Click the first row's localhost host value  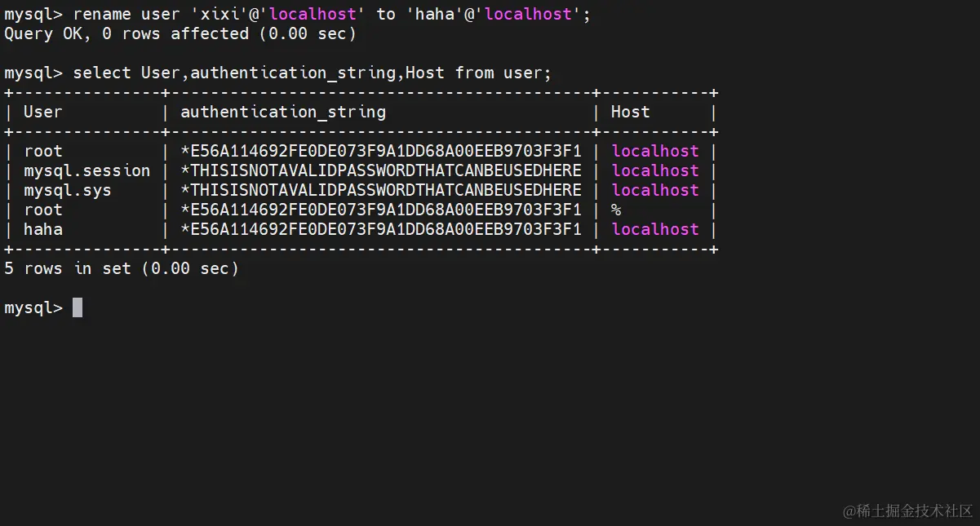point(655,151)
